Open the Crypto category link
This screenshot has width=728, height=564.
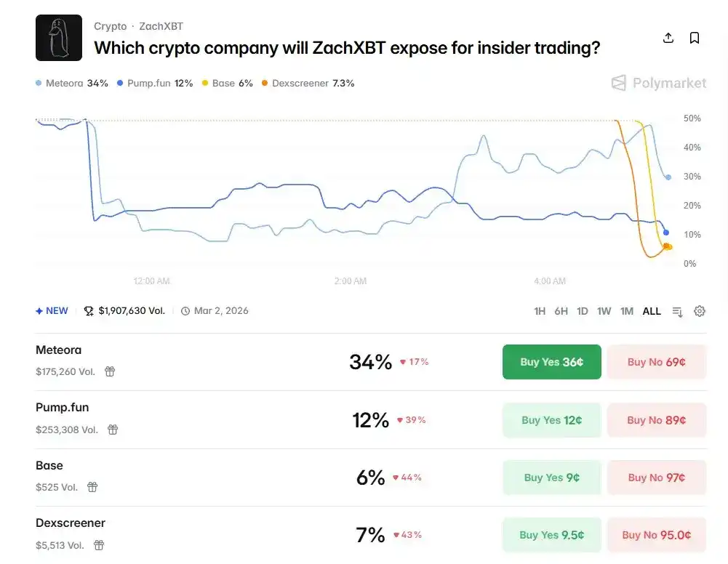pyautogui.click(x=110, y=25)
